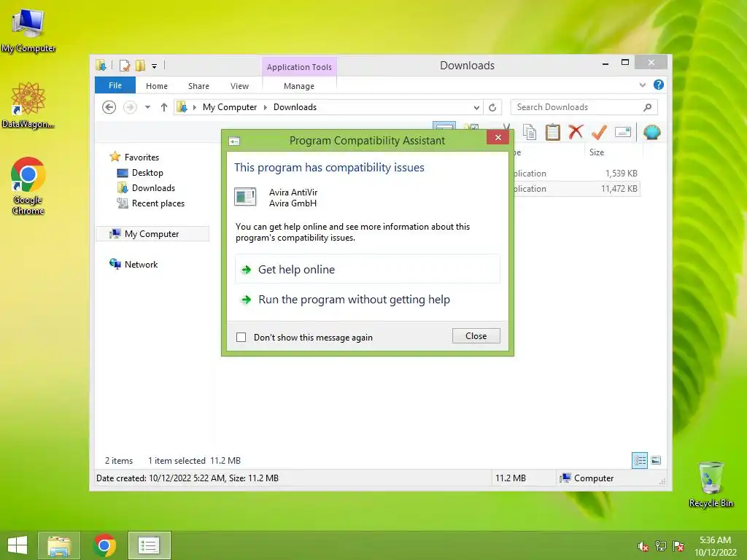This screenshot has height=560, width=747.
Task: Select My Computer in the navigation pane
Action: pyautogui.click(x=152, y=234)
